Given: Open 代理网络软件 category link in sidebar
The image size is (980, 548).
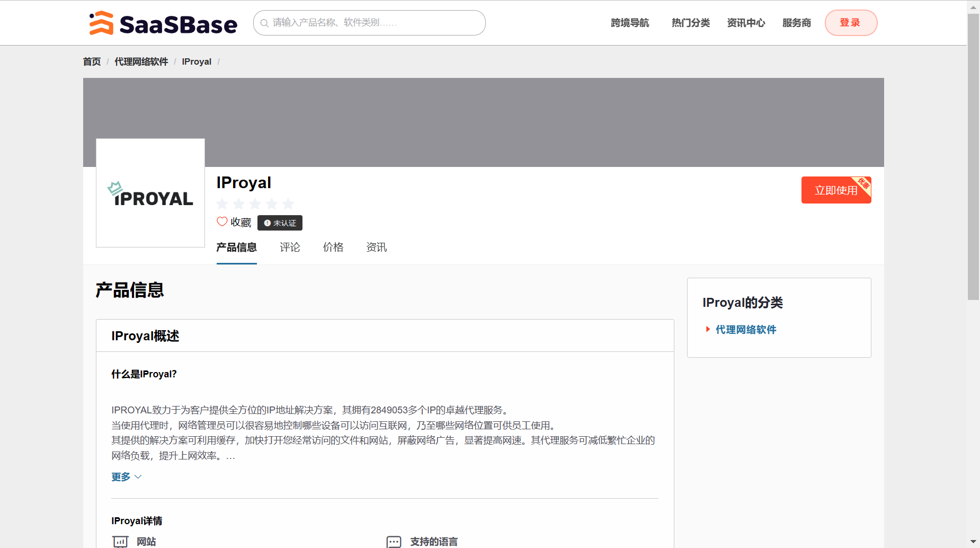Looking at the screenshot, I should coord(746,330).
